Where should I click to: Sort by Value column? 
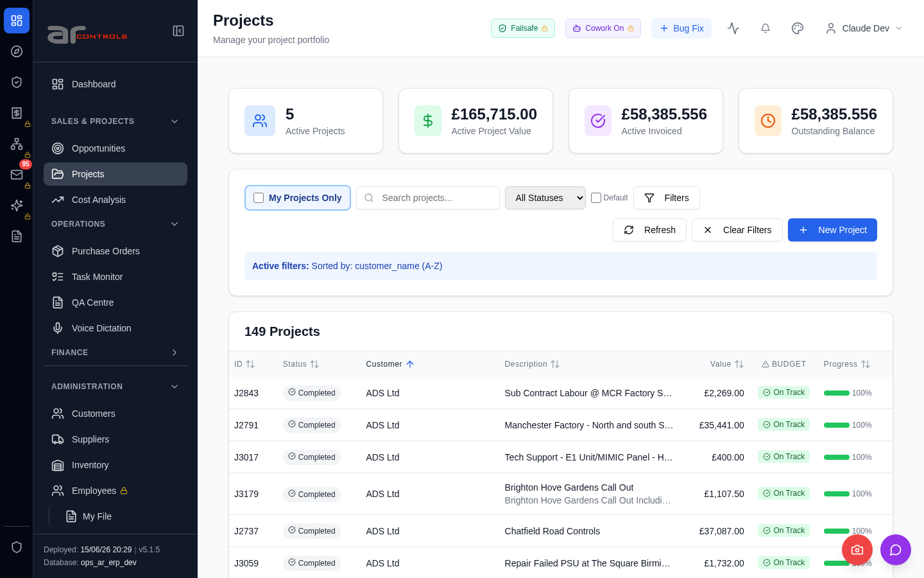point(727,364)
